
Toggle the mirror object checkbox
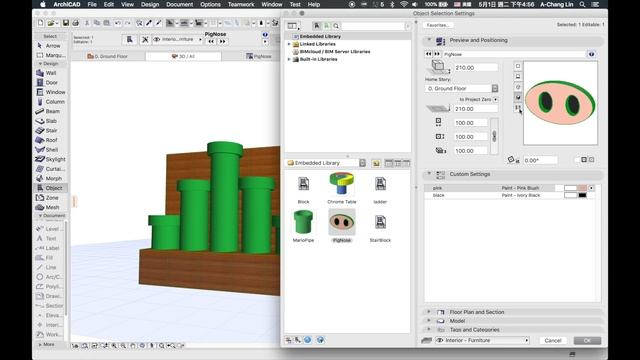click(x=577, y=160)
